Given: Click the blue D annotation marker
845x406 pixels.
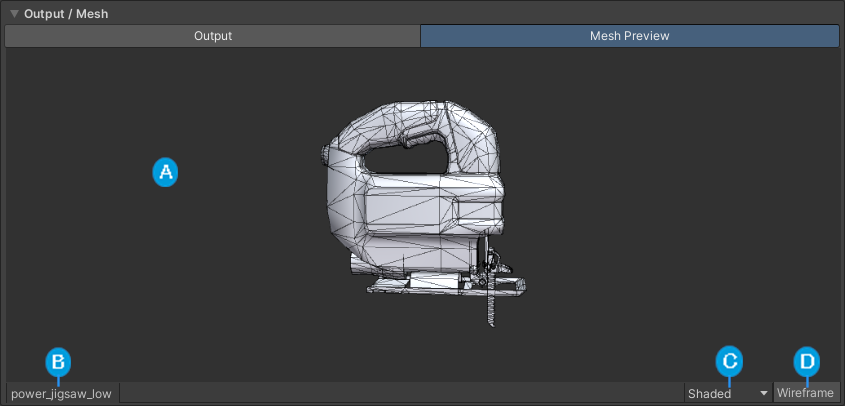Looking at the screenshot, I should click(x=806, y=361).
